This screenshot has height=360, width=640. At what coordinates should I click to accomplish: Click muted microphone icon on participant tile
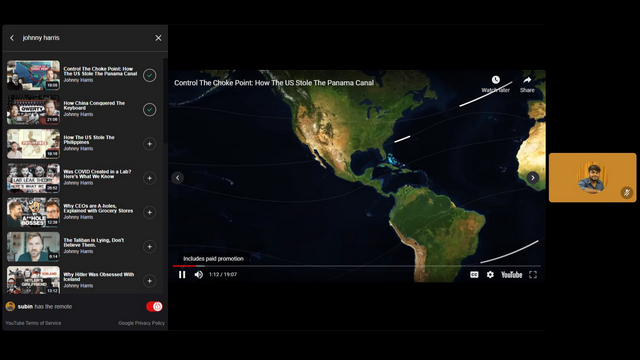(x=627, y=192)
